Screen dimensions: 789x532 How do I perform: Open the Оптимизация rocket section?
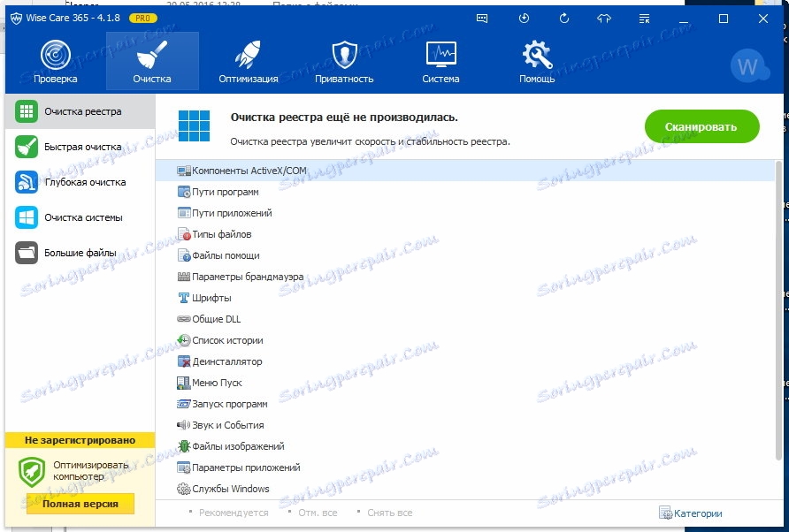click(x=248, y=61)
